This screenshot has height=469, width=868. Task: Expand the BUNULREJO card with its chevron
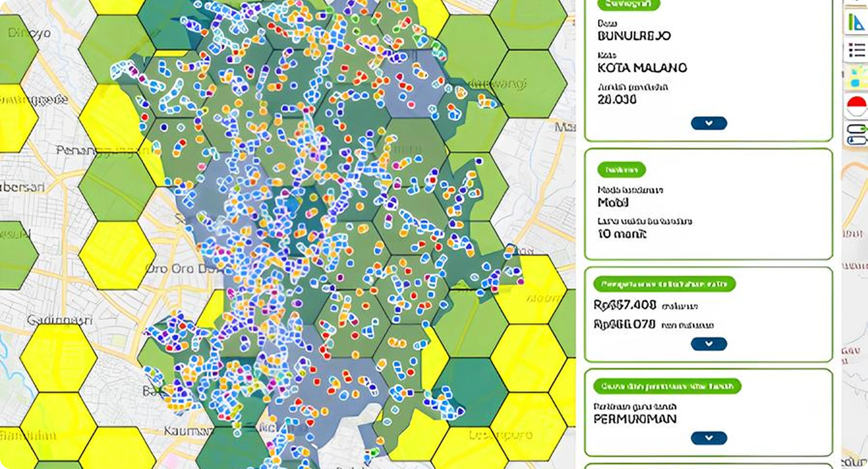pos(709,123)
